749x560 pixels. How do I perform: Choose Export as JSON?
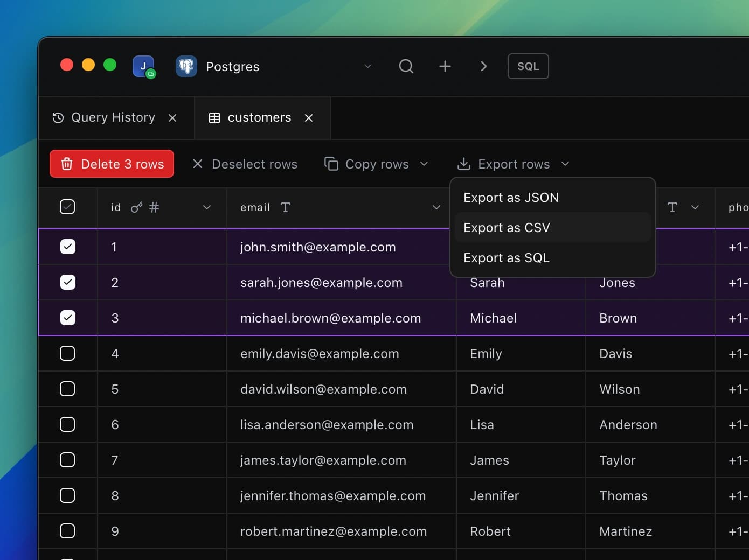pos(553,198)
